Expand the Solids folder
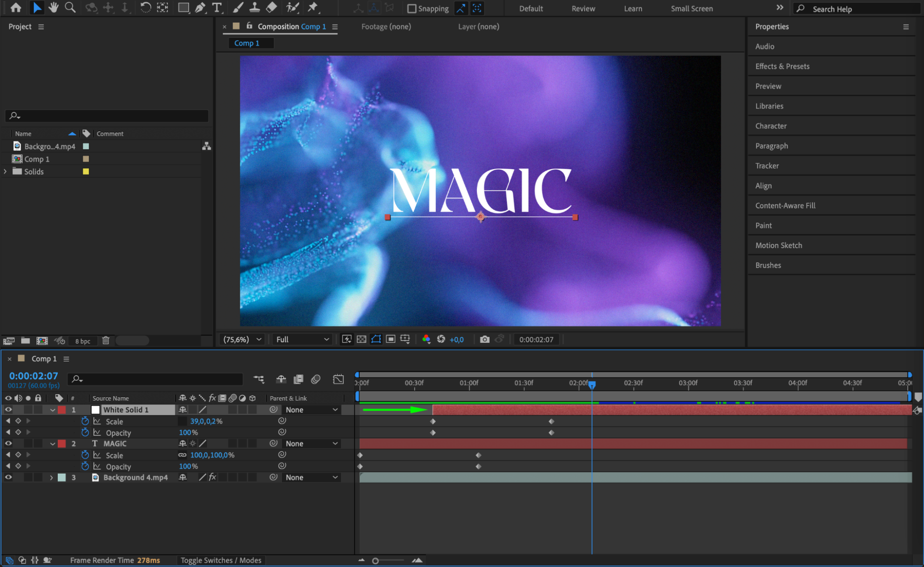This screenshot has height=567, width=924. [x=6, y=171]
